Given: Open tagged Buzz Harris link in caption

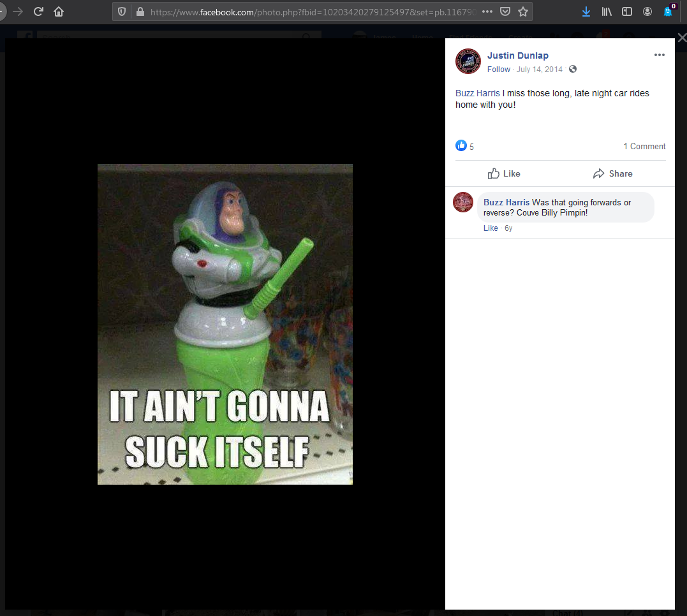Looking at the screenshot, I should pos(478,93).
